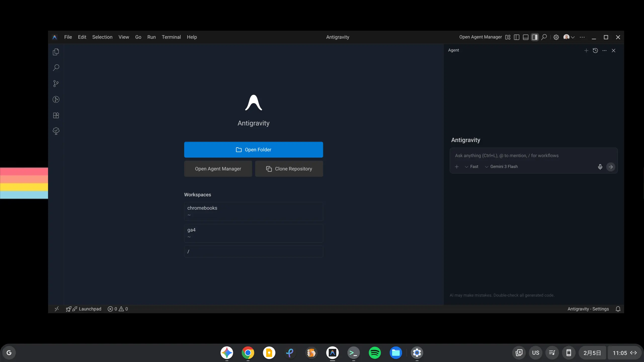Open the notifications bell
The height and width of the screenshot is (362, 644).
pyautogui.click(x=618, y=309)
